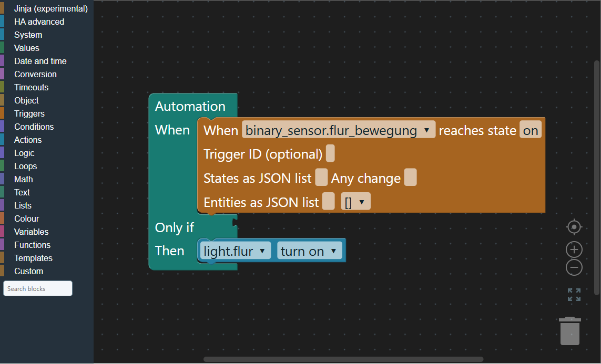This screenshot has height=364, width=601.
Task: Open the Templates category
Action: (47, 258)
